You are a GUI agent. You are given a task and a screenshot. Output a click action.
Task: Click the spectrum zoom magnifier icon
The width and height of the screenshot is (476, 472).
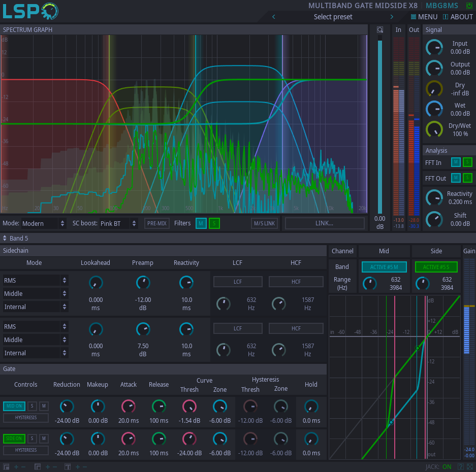[379, 30]
